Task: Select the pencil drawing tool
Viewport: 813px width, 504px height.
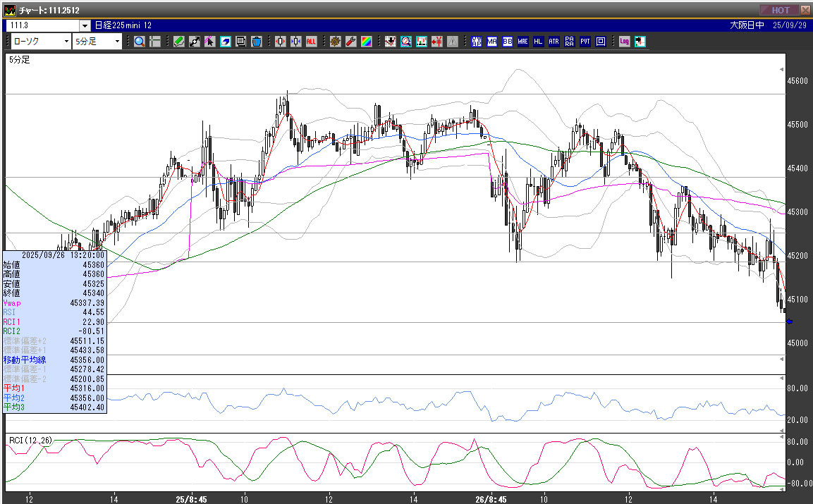Action: coord(179,42)
